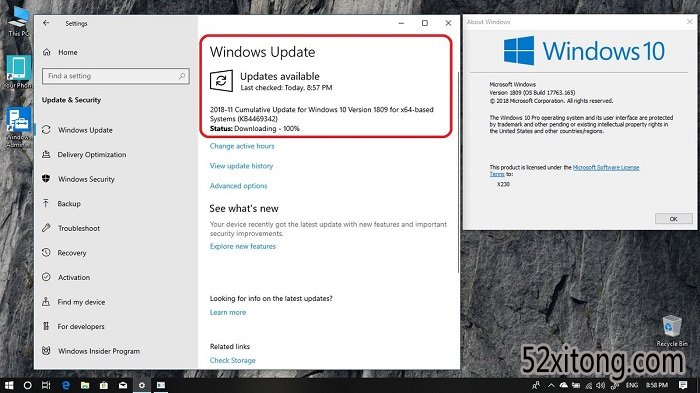Select Find my device

point(81,302)
